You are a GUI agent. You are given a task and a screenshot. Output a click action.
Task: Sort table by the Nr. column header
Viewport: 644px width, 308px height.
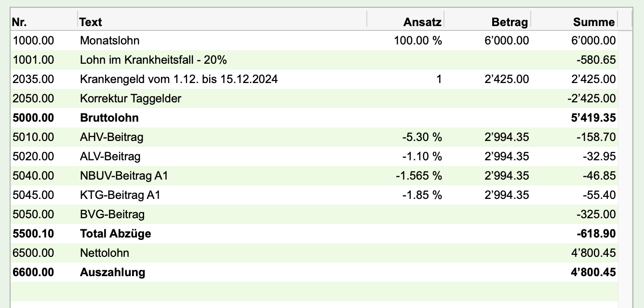point(44,22)
